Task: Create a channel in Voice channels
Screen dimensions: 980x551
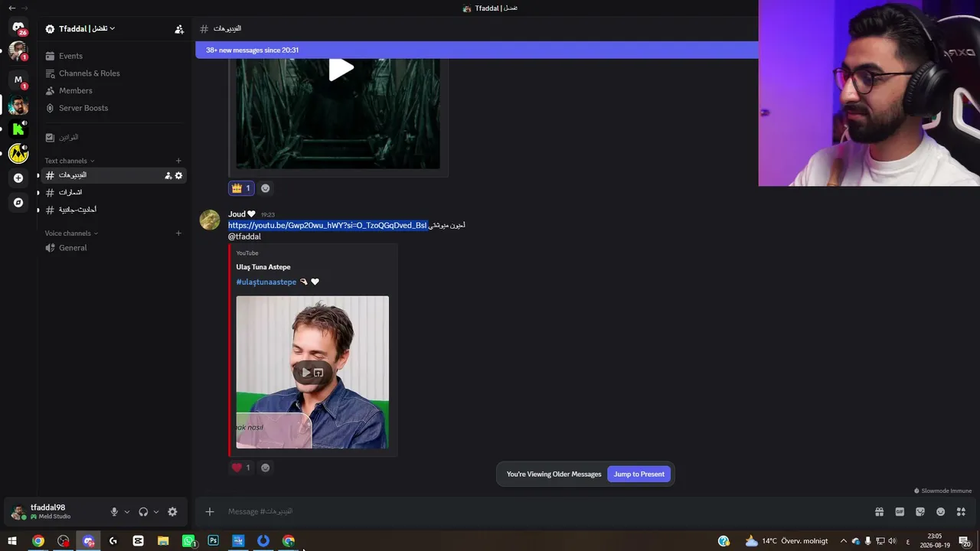Action: tap(178, 233)
